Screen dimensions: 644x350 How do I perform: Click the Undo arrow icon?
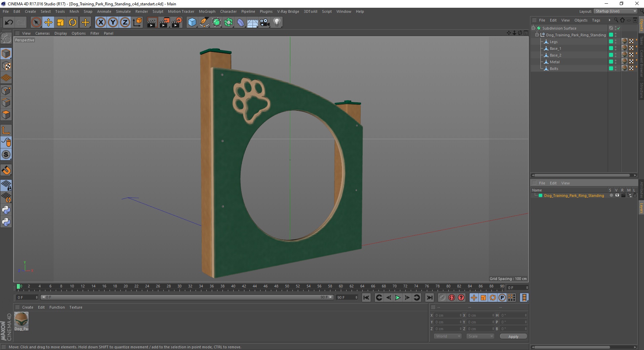pyautogui.click(x=9, y=23)
